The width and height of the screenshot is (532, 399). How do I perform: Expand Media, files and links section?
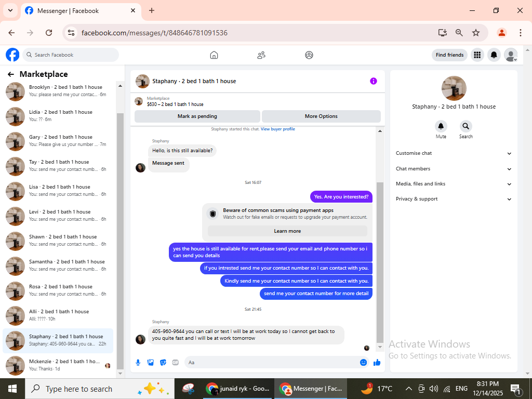(x=453, y=184)
